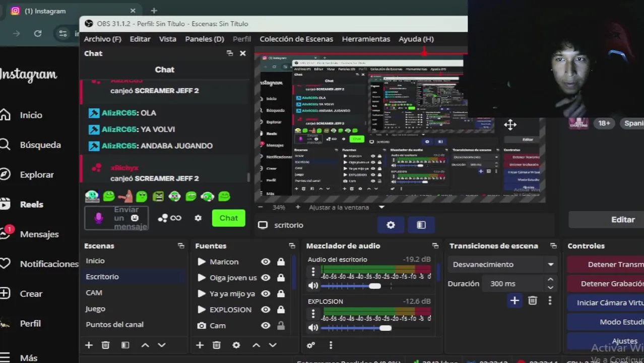Open Paneles (D) menu
The width and height of the screenshot is (644, 363).
205,39
